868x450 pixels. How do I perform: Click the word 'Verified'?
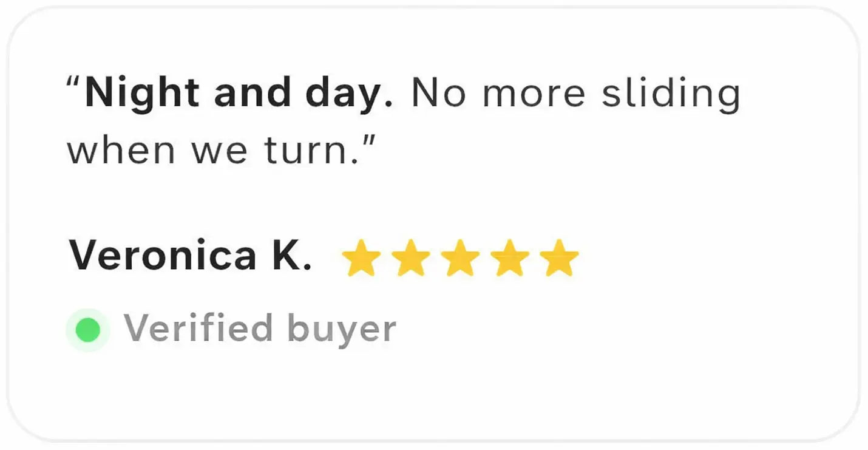tap(198, 329)
